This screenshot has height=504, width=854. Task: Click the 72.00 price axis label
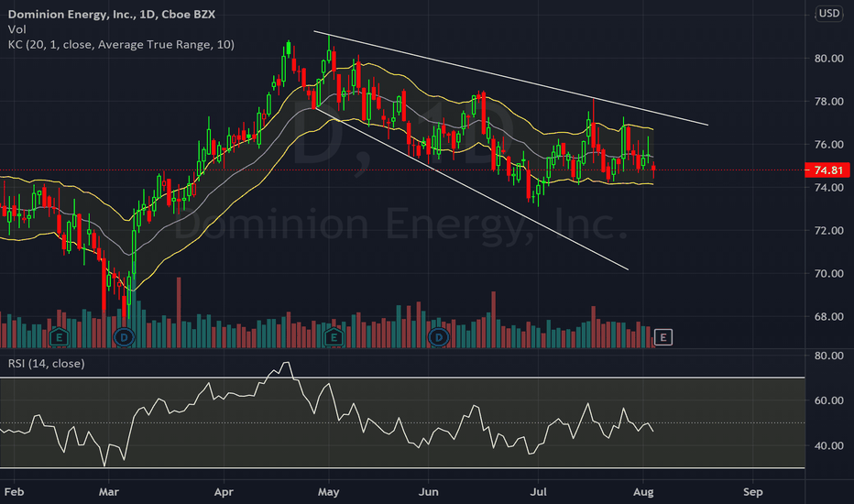(828, 231)
